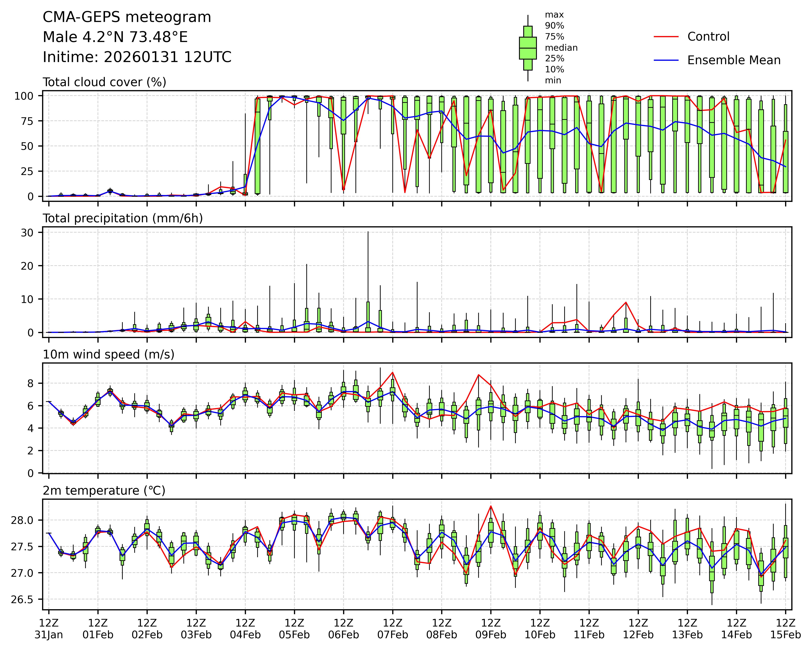The height and width of the screenshot is (651, 812).
Task: Click the '12Z 31Jan' x-axis tick label
Action: click(x=49, y=629)
